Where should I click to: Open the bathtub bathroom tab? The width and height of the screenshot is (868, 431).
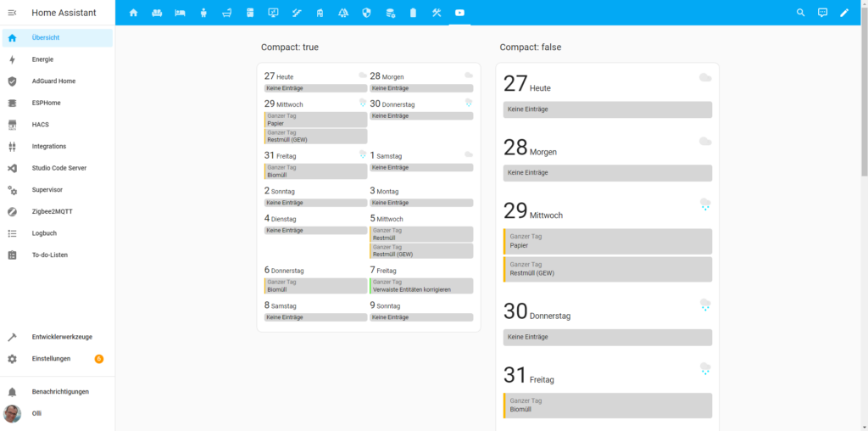point(226,13)
